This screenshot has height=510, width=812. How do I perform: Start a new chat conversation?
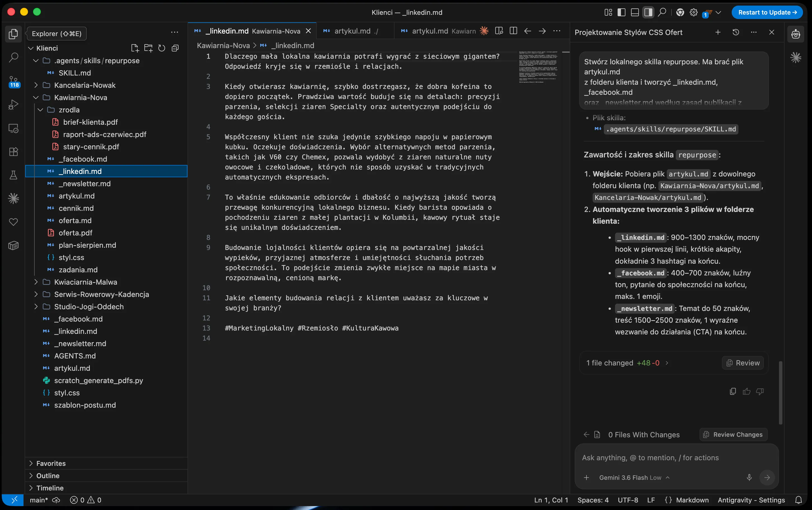[x=718, y=32]
